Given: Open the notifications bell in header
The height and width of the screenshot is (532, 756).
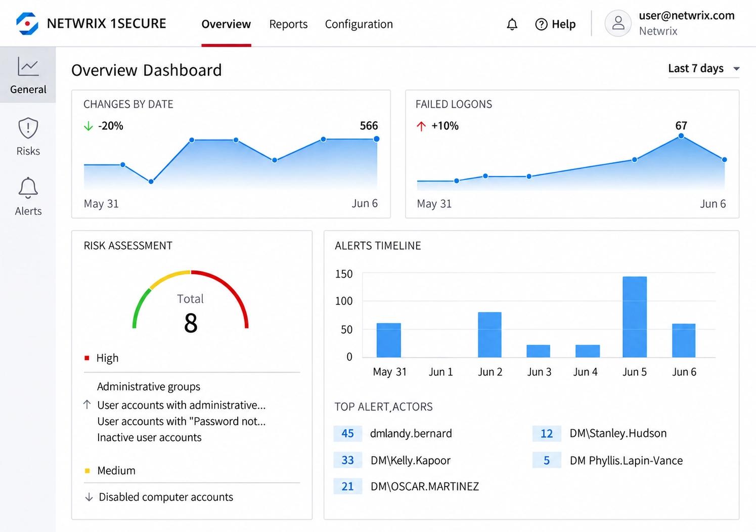Looking at the screenshot, I should coord(512,24).
